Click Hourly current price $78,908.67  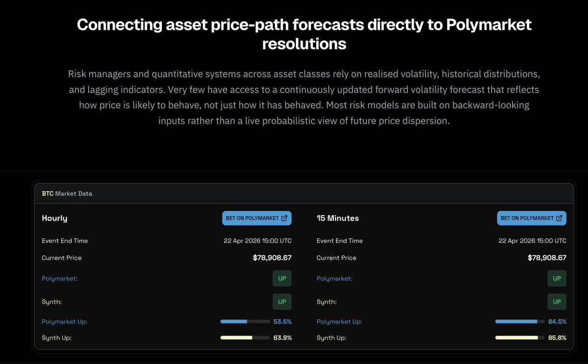point(272,258)
